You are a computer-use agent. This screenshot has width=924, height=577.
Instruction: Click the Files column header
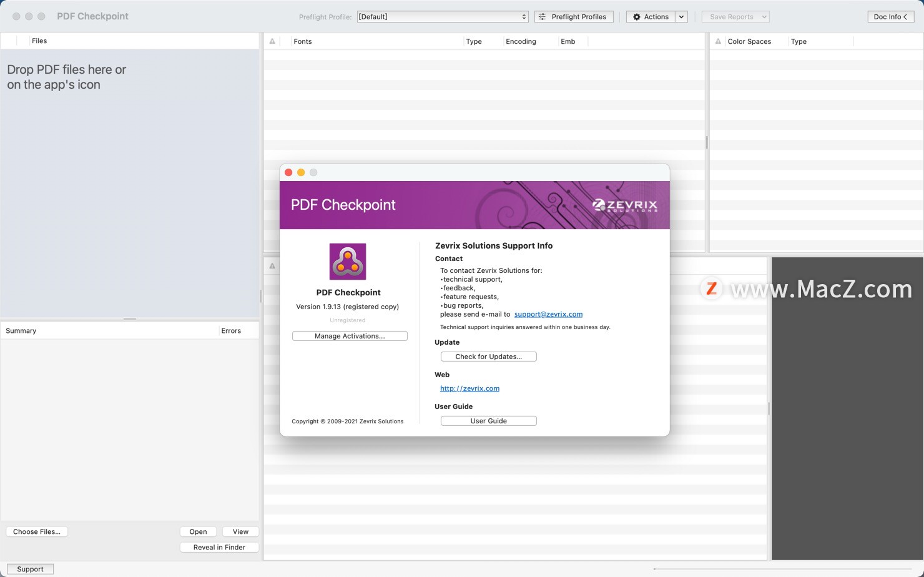(144, 41)
